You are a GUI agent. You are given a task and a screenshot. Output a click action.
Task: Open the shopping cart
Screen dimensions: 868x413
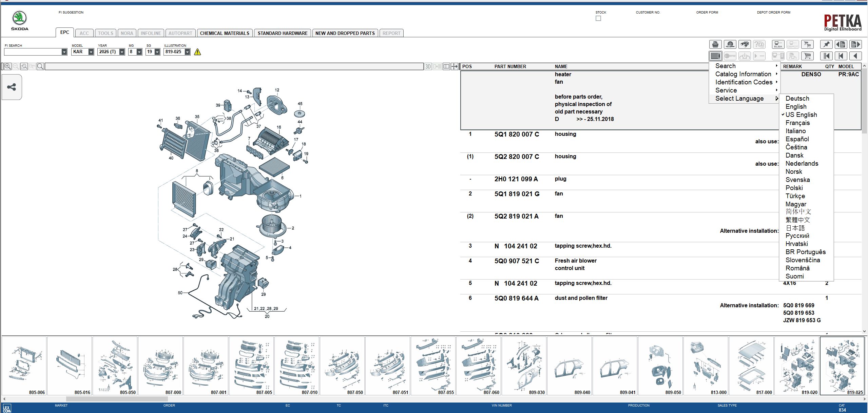(x=808, y=56)
